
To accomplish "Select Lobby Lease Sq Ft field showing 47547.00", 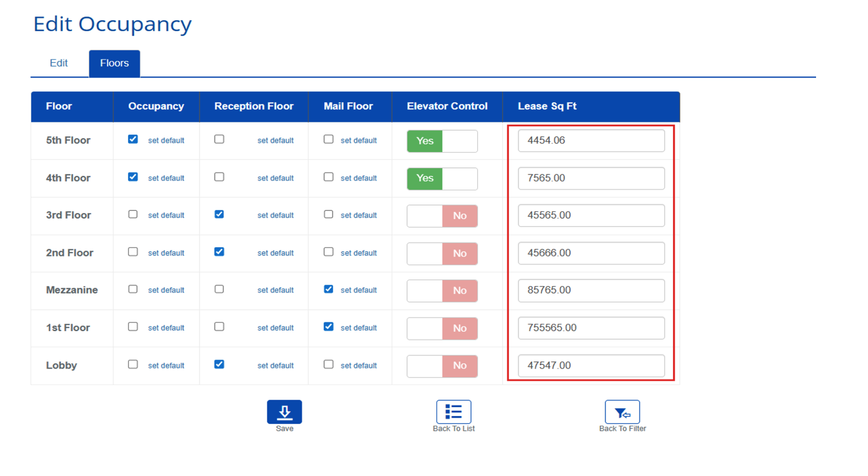I will click(591, 365).
